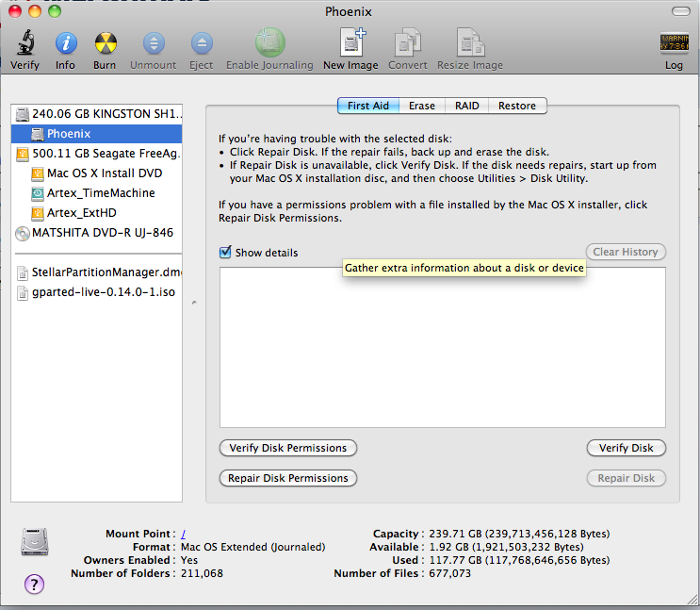
Task: Click inside the First Aid details log area
Action: point(443,347)
